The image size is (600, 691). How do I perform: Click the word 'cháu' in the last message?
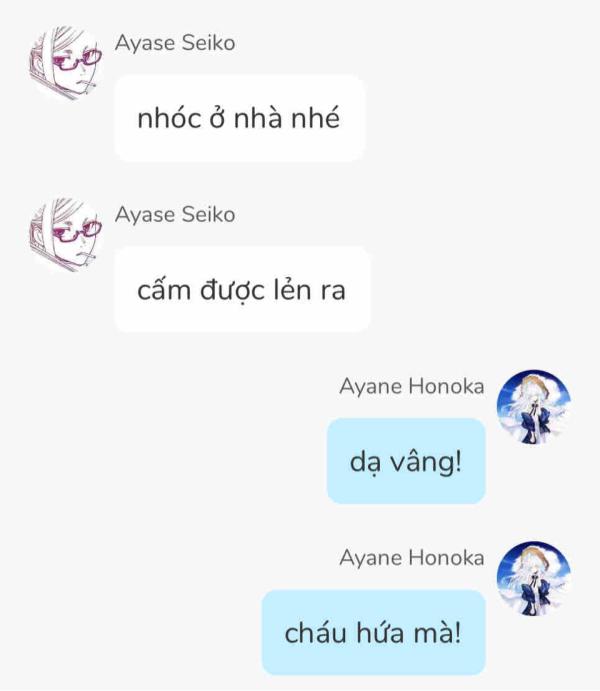coord(315,633)
